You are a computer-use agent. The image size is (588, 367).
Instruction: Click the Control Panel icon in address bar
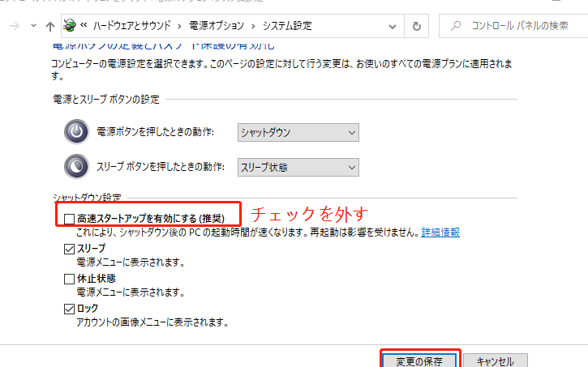coord(71,25)
